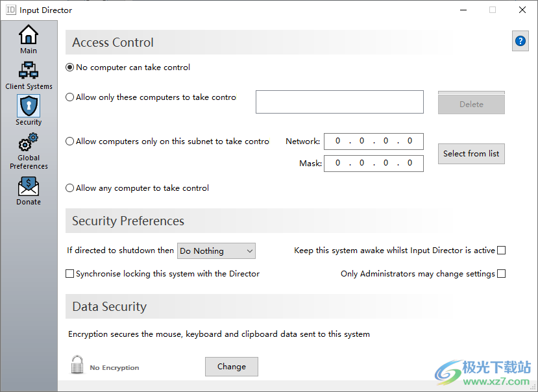This screenshot has width=538, height=392.
Task: Click 'If directed to shutdown then' label
Action: tap(120, 251)
